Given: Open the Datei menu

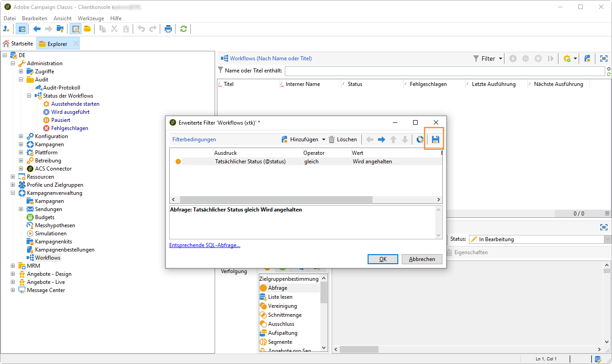Looking at the screenshot, I should pos(9,18).
